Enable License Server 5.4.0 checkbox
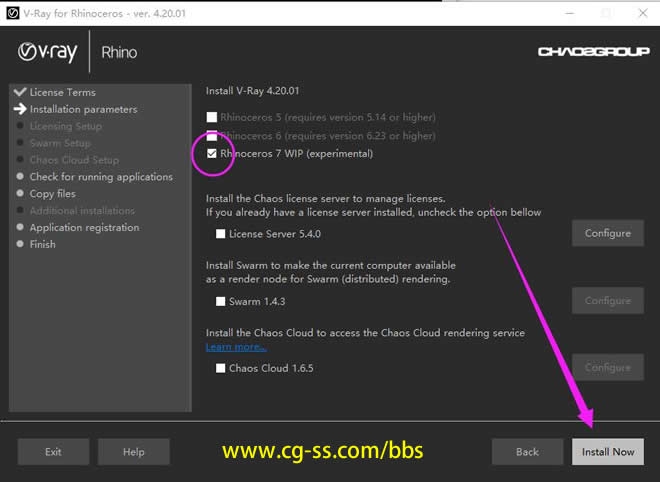The image size is (660, 482). click(x=220, y=234)
